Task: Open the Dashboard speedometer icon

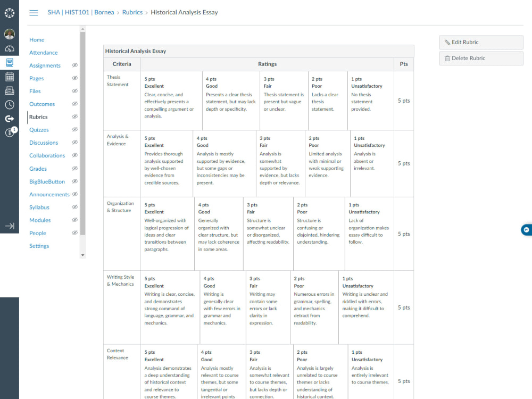Action: click(10, 49)
